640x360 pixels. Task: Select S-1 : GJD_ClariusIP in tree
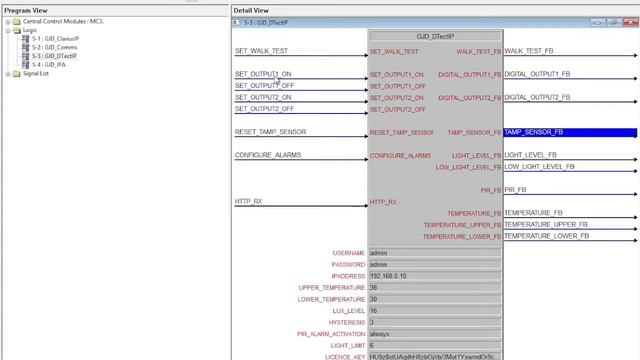pyautogui.click(x=56, y=39)
